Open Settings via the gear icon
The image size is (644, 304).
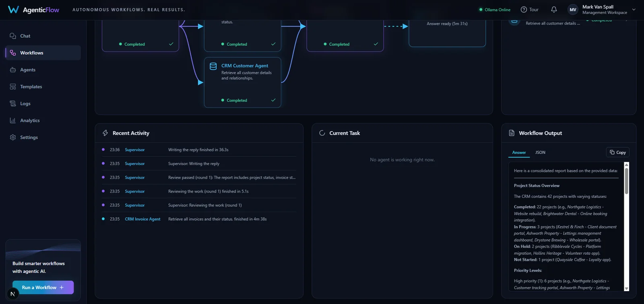click(13, 137)
